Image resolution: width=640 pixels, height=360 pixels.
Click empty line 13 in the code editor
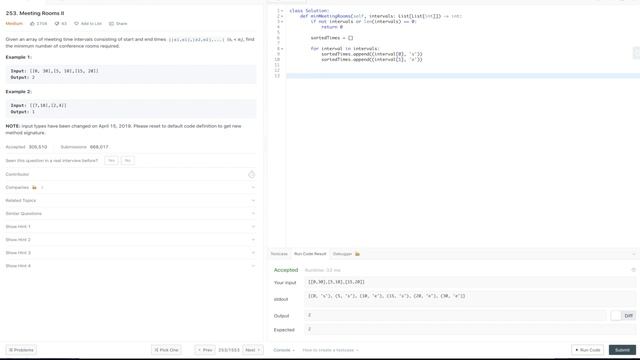(463, 76)
